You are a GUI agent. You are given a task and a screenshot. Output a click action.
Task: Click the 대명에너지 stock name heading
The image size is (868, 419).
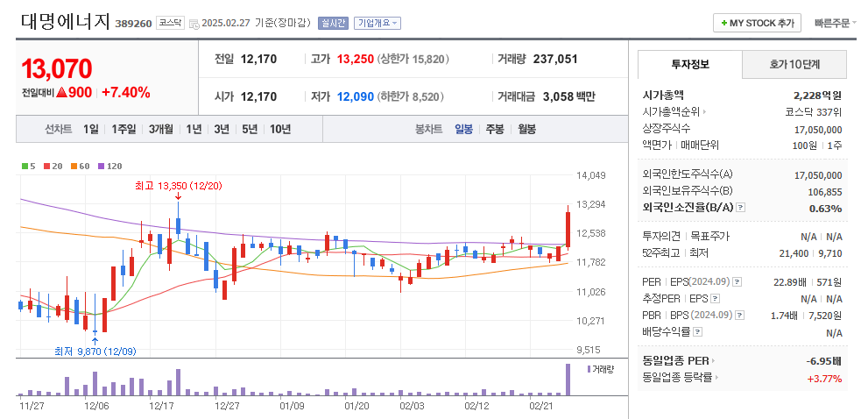66,21
